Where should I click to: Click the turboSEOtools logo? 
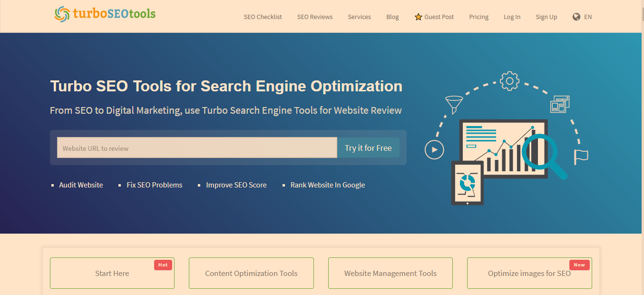105,14
